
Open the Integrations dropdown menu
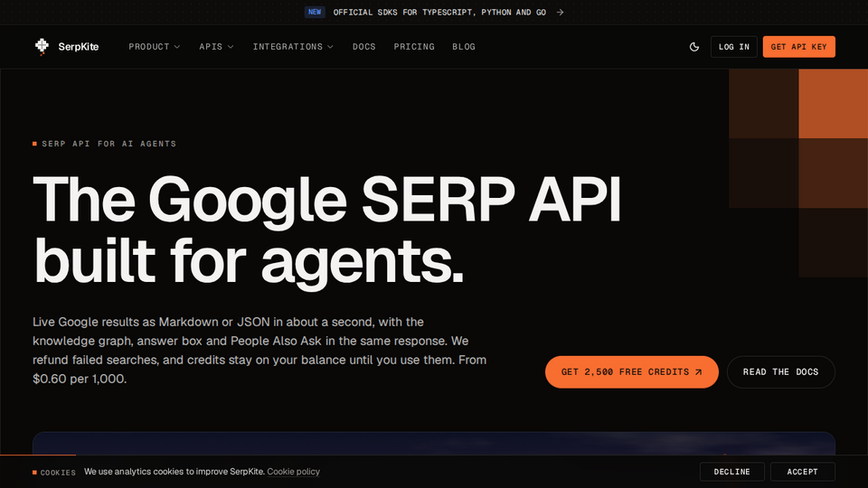point(293,47)
